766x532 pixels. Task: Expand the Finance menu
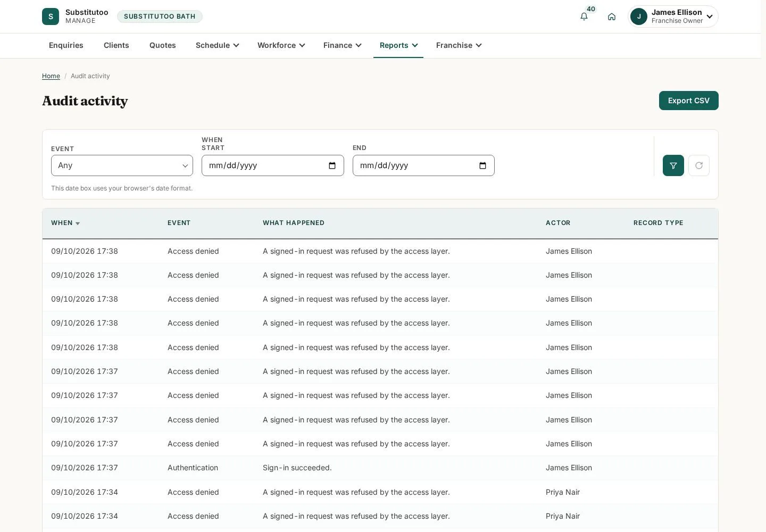(342, 45)
